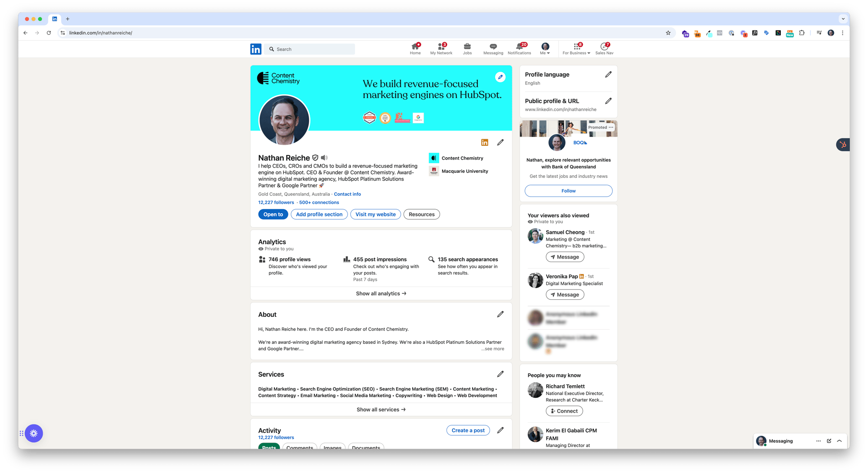868x473 pixels.
Task: Switch to the Images activity tab
Action: pos(332,447)
